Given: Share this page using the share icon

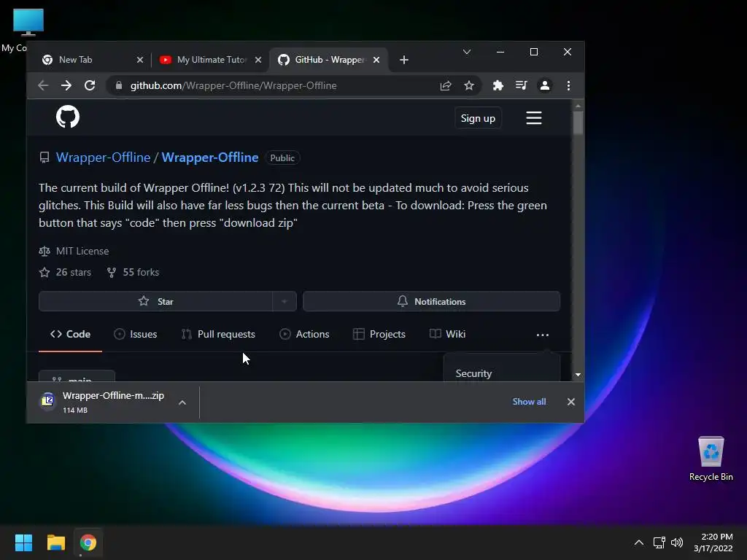Looking at the screenshot, I should point(446,86).
